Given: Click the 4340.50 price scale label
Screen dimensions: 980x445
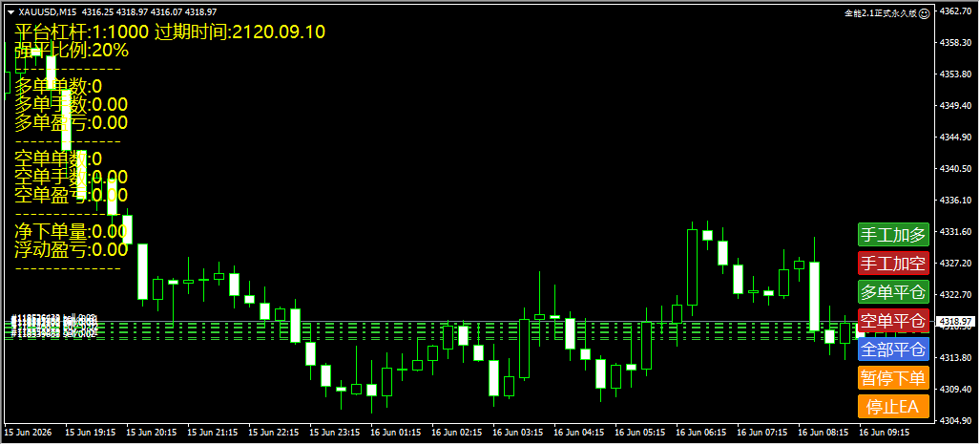Looking at the screenshot, I should (x=955, y=168).
